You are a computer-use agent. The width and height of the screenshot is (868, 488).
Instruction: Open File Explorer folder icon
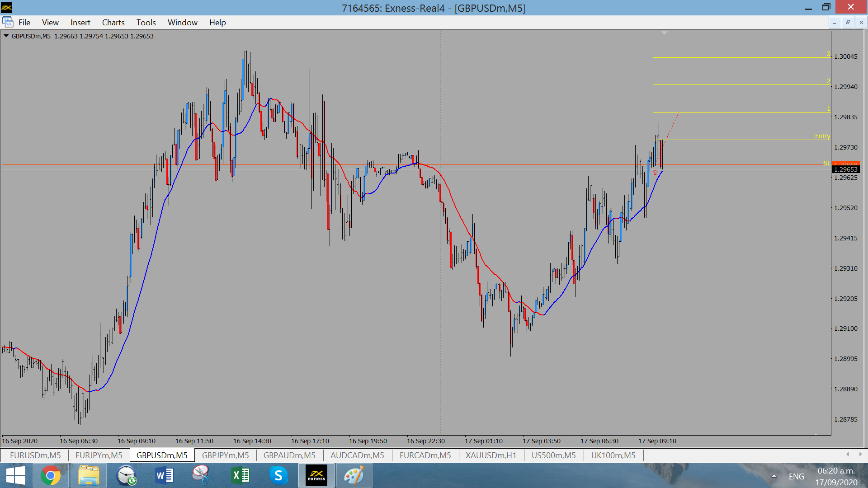coord(89,475)
